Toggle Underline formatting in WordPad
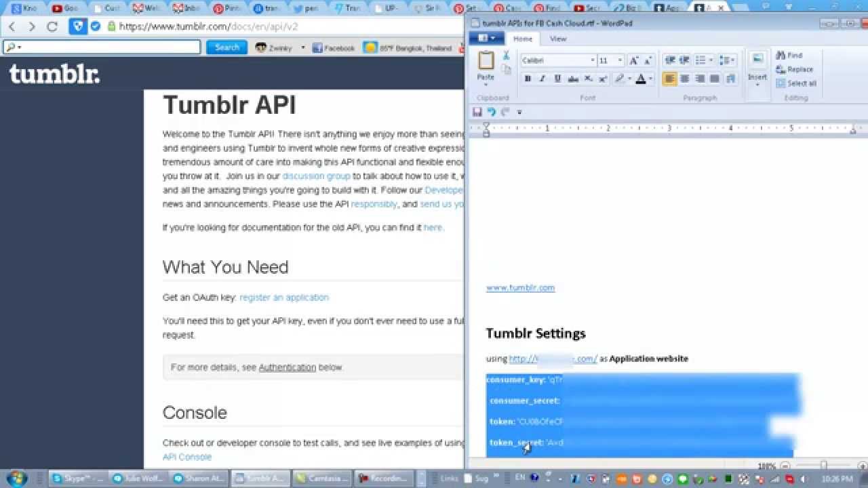 [557, 79]
